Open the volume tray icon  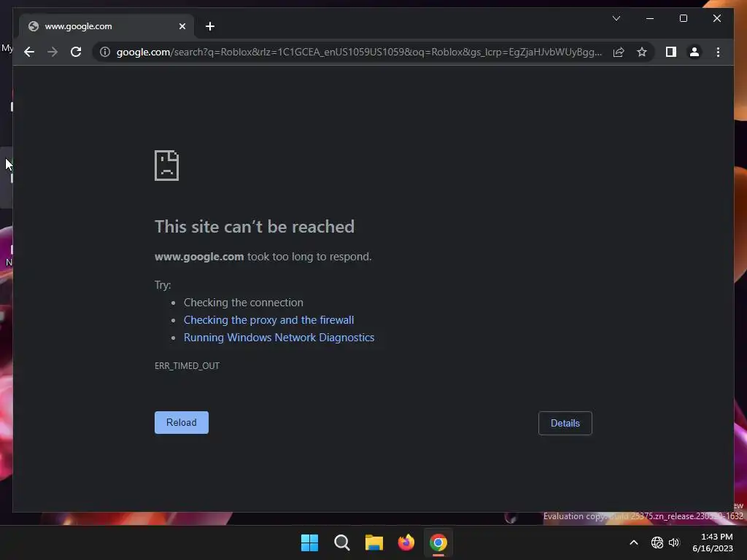tap(673, 542)
